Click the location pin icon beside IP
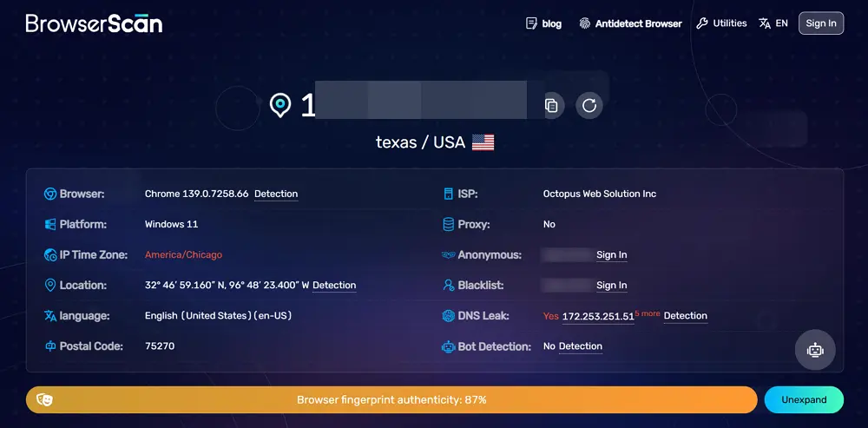The height and width of the screenshot is (428, 868). point(280,106)
